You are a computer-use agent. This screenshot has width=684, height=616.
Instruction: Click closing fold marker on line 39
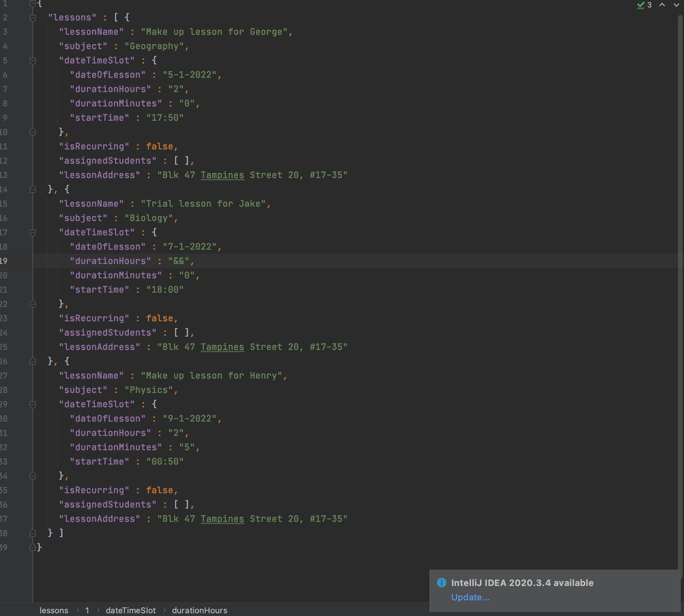[x=33, y=547]
